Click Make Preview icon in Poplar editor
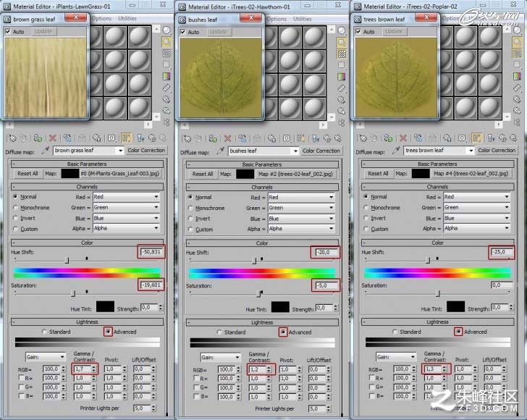The width and height of the screenshot is (527, 420). pos(517,88)
